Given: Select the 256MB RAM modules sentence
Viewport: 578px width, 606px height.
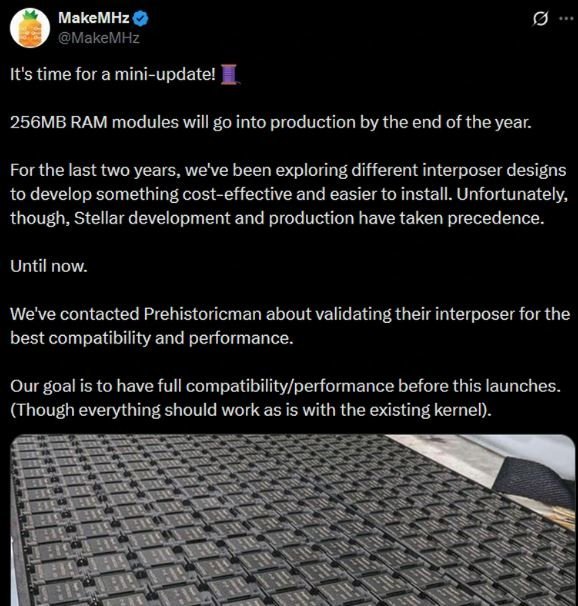Looking at the screenshot, I should (271, 122).
